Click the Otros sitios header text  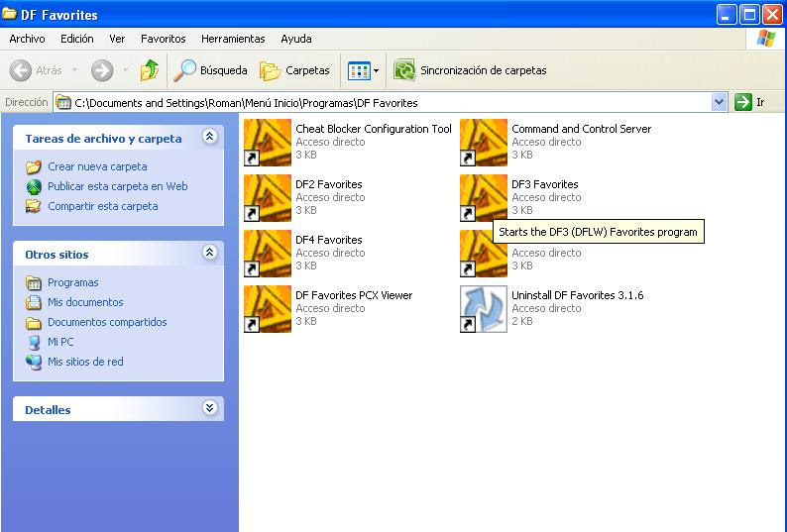56,255
